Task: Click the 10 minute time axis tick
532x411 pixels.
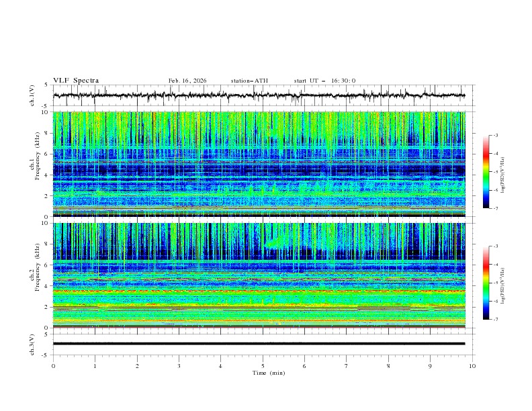Action: pos(472,366)
